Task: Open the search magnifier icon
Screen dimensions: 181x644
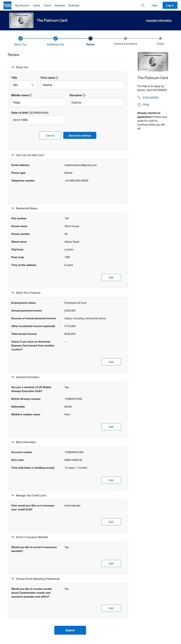Action: pos(143,5)
